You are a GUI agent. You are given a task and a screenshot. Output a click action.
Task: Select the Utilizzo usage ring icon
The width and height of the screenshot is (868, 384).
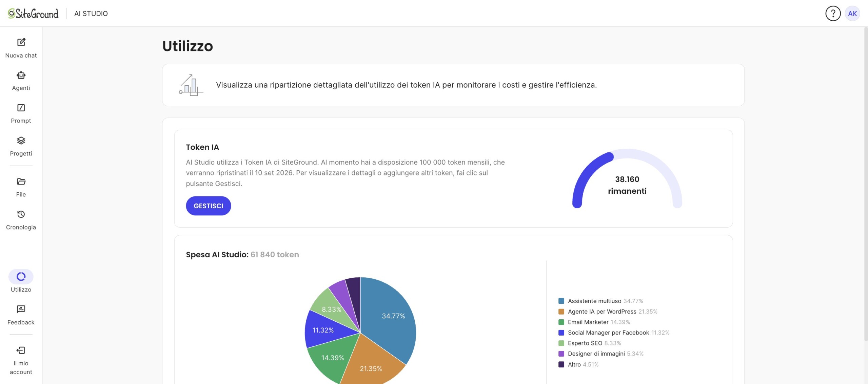click(x=21, y=277)
